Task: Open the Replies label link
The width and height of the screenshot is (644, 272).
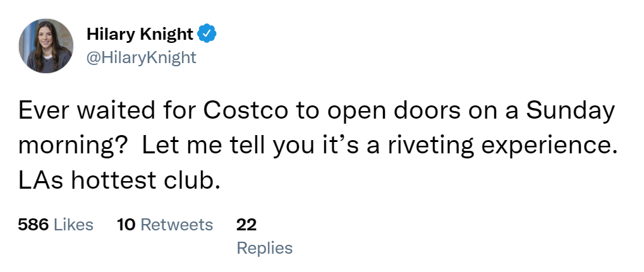Action: pos(264,248)
